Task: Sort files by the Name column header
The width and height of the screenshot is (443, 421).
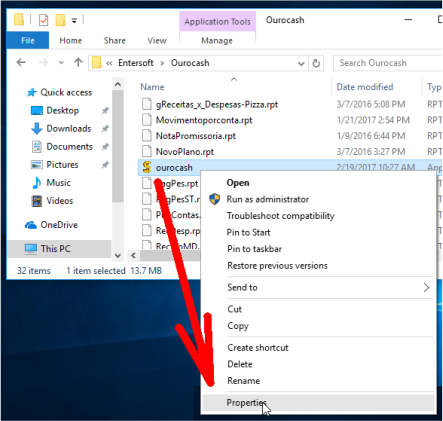Action: click(x=152, y=87)
